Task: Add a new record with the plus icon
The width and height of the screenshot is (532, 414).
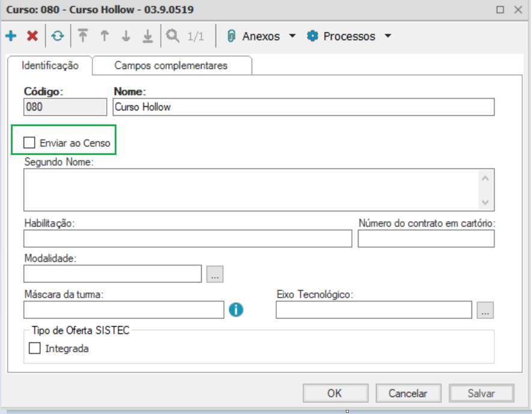Action: 11,35
